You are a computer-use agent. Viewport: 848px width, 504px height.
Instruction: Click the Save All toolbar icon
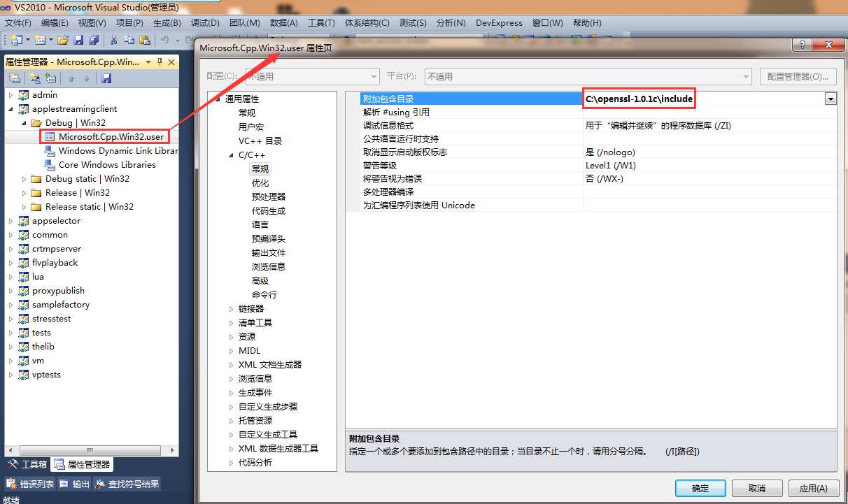tap(93, 40)
